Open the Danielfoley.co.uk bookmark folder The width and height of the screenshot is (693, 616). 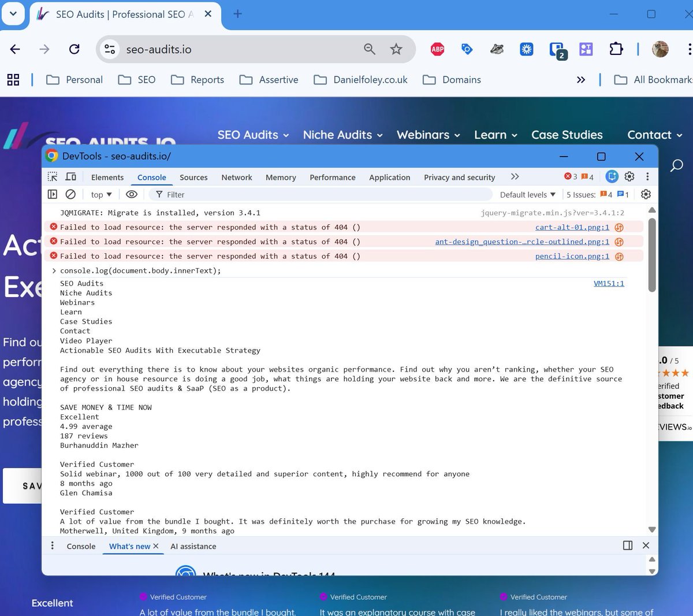click(x=360, y=80)
